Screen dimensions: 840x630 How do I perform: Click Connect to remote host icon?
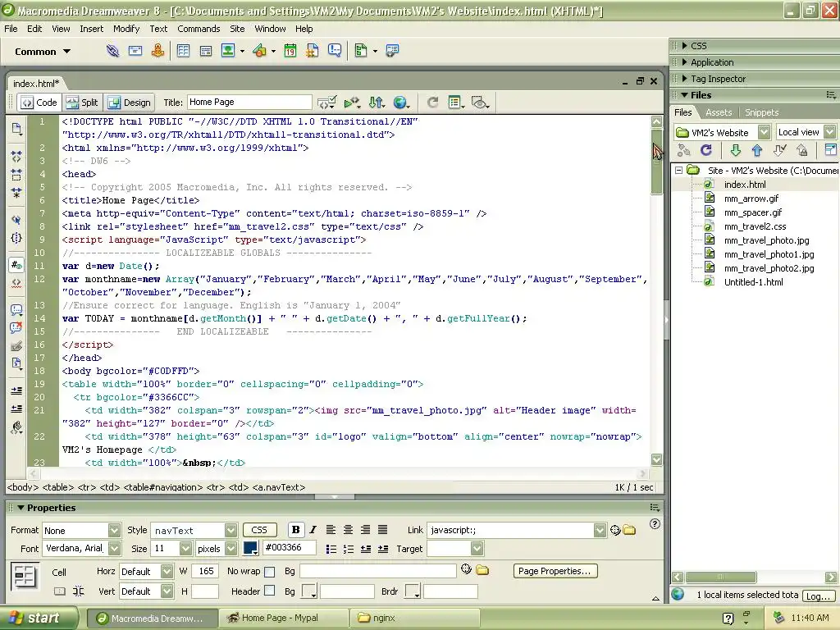pyautogui.click(x=683, y=151)
